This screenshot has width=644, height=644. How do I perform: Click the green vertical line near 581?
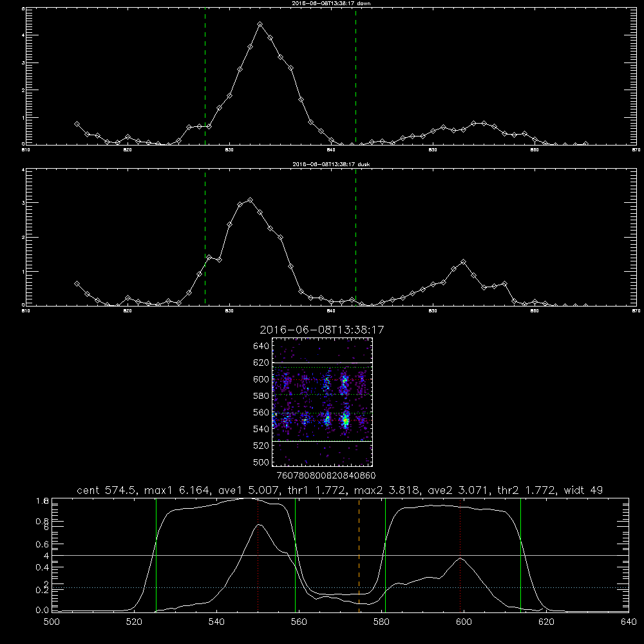coord(385,555)
